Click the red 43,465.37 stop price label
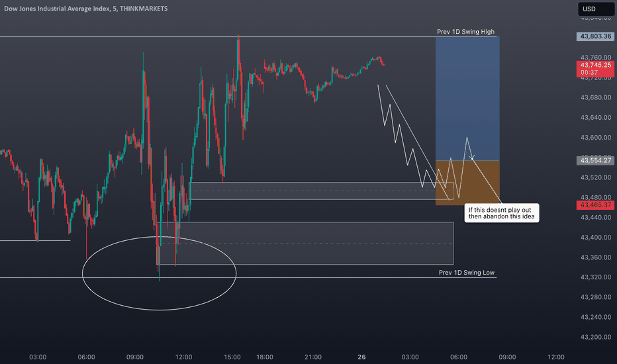The image size is (617, 364). click(595, 205)
